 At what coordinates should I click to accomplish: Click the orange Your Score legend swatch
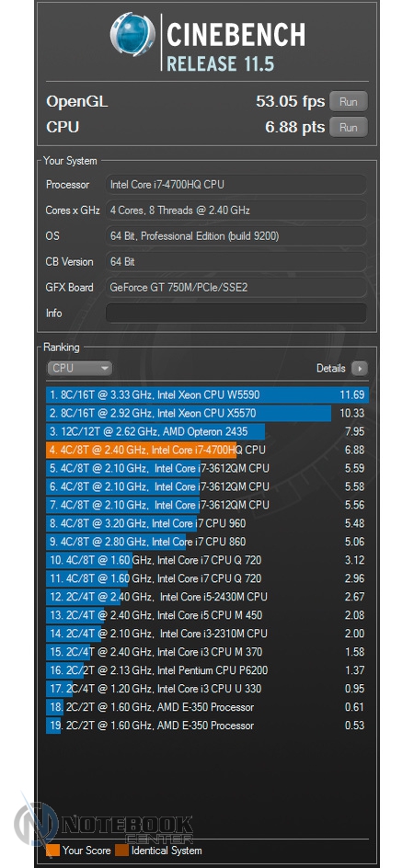52,850
